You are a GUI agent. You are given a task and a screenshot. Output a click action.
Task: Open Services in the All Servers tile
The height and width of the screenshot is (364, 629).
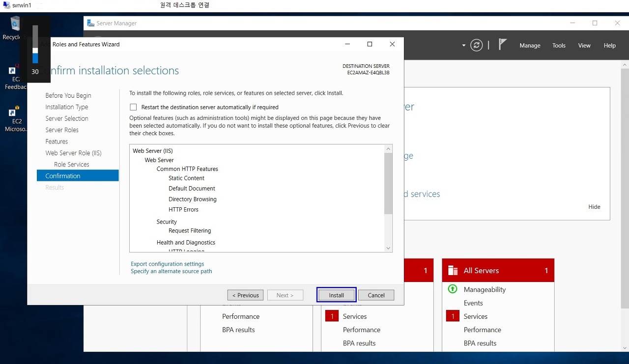point(476,316)
